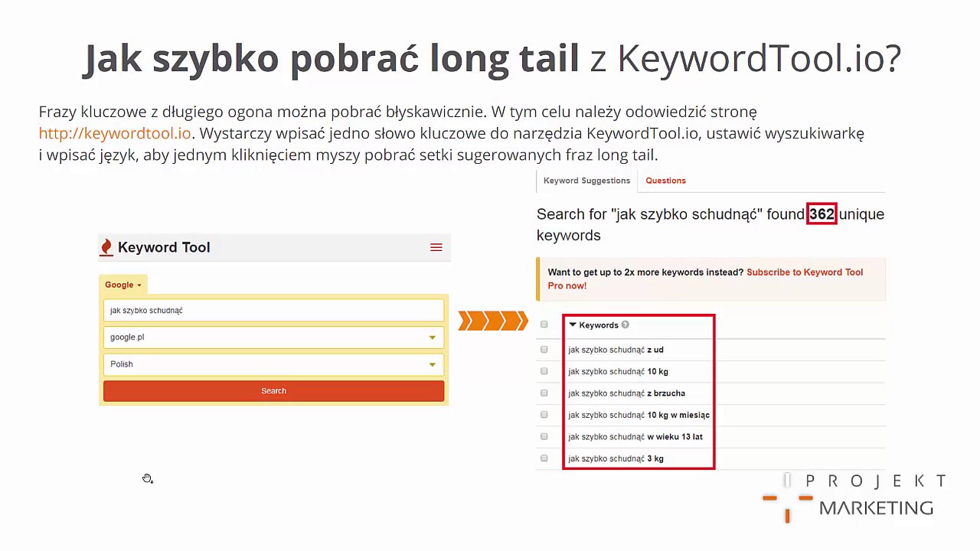
Task: Click the keyword text 'jak szybko schudnąć z brzucha'
Action: [x=626, y=393]
